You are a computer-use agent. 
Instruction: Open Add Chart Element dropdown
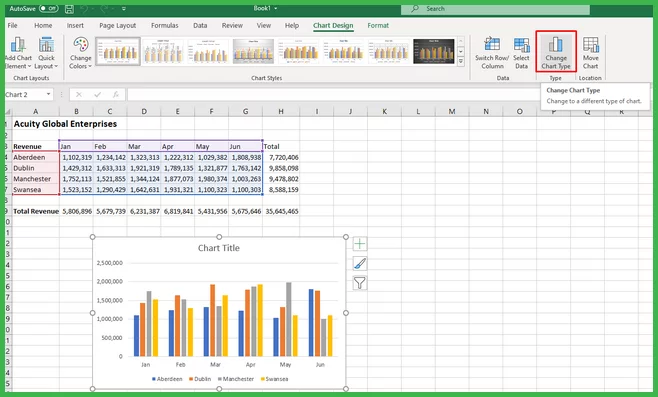pos(18,53)
